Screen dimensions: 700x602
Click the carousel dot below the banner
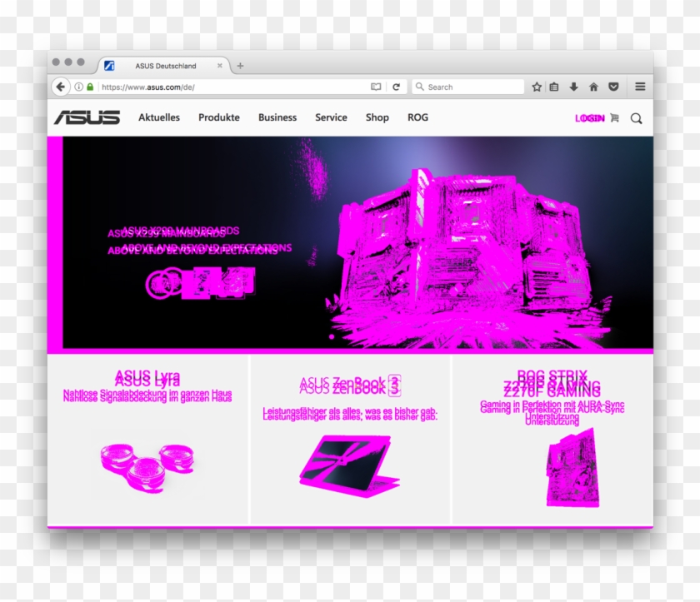pyautogui.click(x=332, y=336)
